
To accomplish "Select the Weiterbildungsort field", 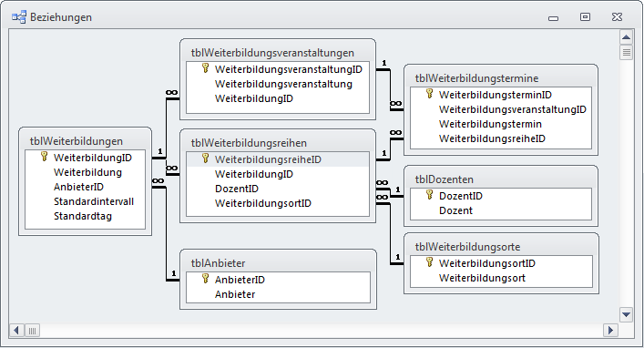I will (482, 278).
